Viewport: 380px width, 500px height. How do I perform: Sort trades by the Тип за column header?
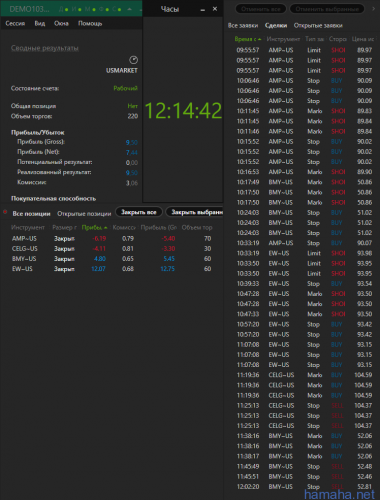[314, 39]
